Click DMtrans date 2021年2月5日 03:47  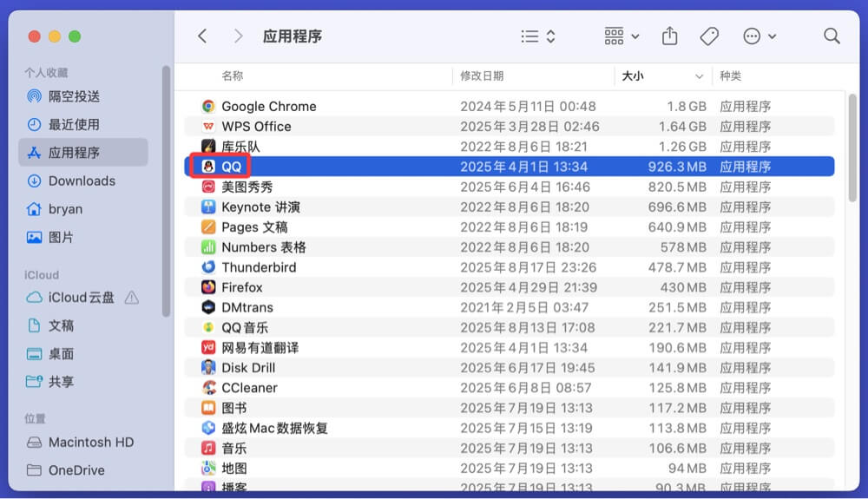coord(524,307)
